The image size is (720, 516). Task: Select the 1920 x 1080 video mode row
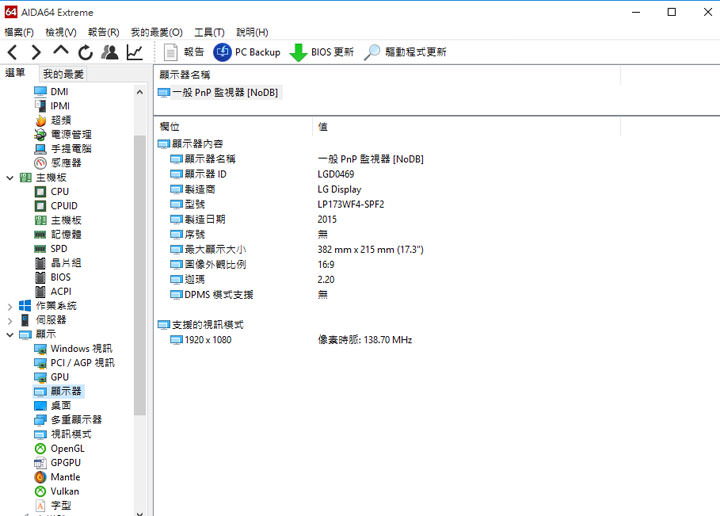(x=291, y=340)
